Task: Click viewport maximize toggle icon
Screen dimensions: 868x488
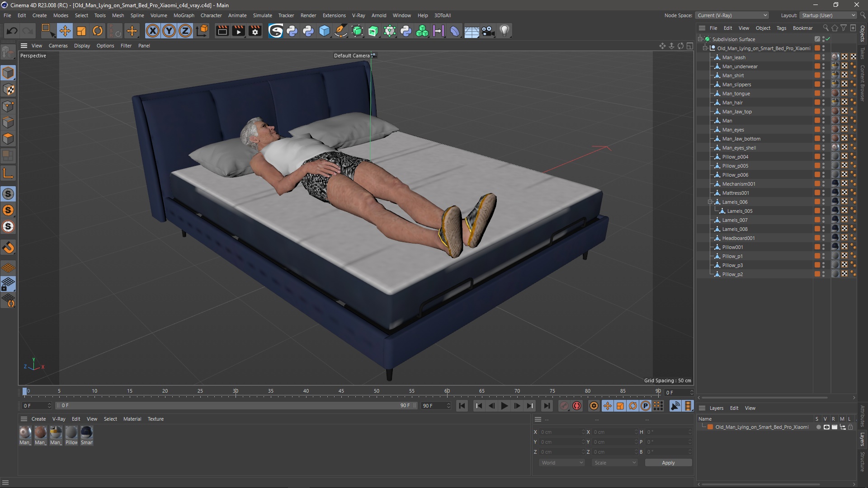Action: [689, 46]
